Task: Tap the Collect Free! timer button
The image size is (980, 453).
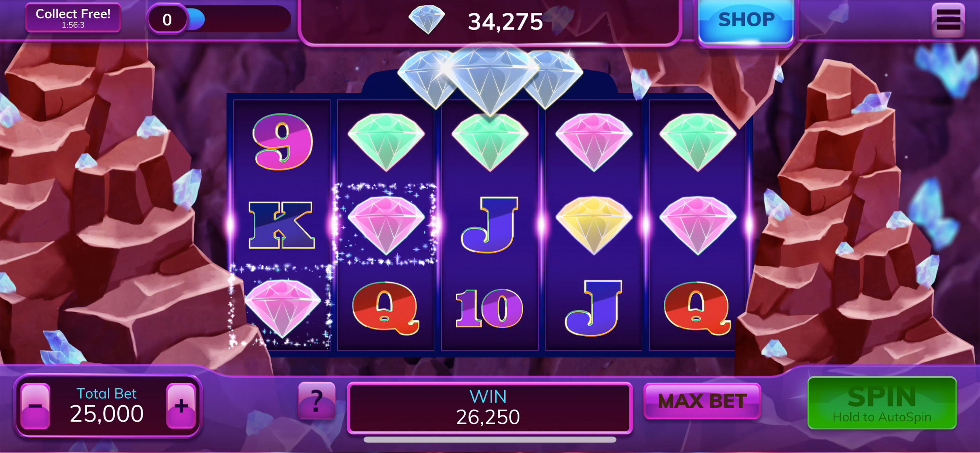Action: click(73, 18)
